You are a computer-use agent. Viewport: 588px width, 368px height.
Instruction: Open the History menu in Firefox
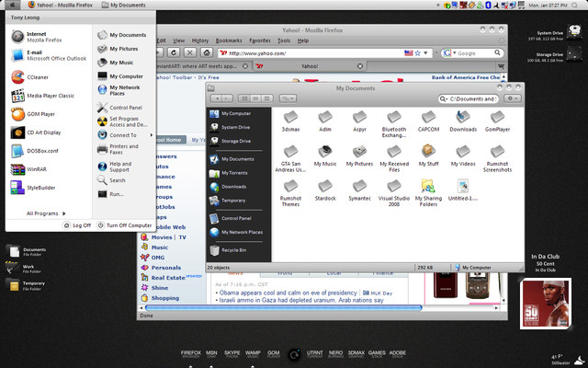[200, 40]
